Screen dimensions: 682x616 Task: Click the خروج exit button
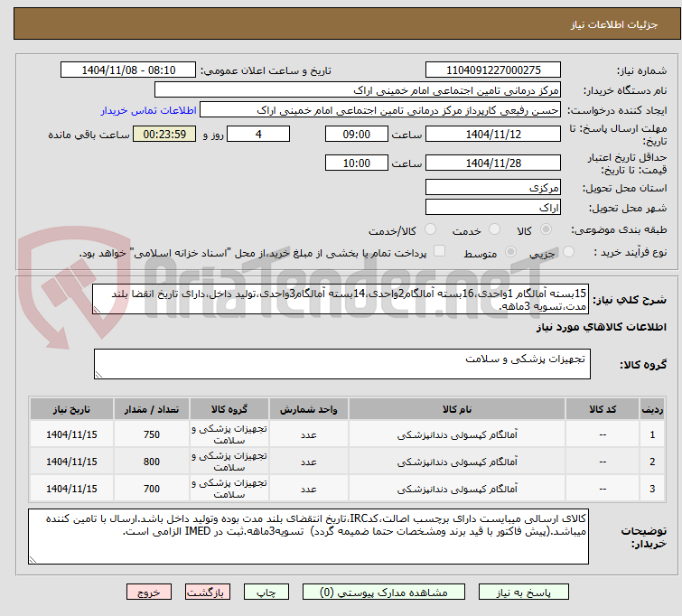(x=149, y=593)
